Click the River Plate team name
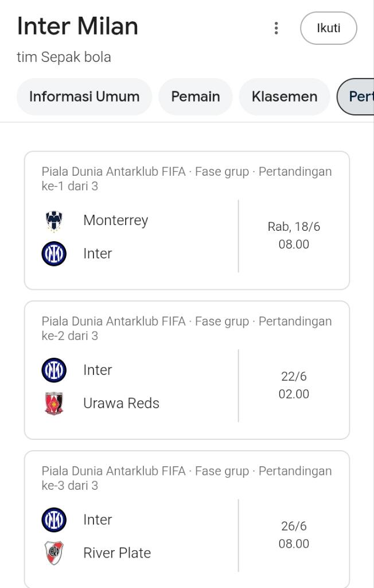The width and height of the screenshot is (374, 588). coord(117,553)
